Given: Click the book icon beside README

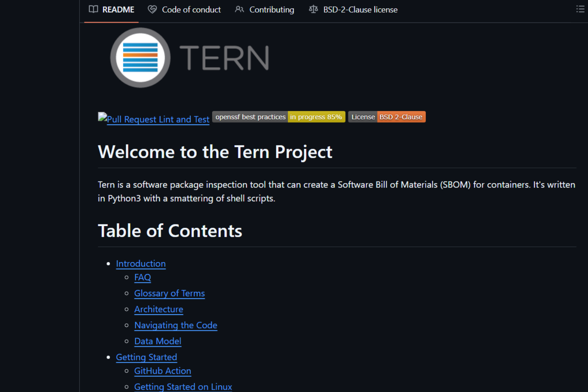Looking at the screenshot, I should (x=93, y=10).
